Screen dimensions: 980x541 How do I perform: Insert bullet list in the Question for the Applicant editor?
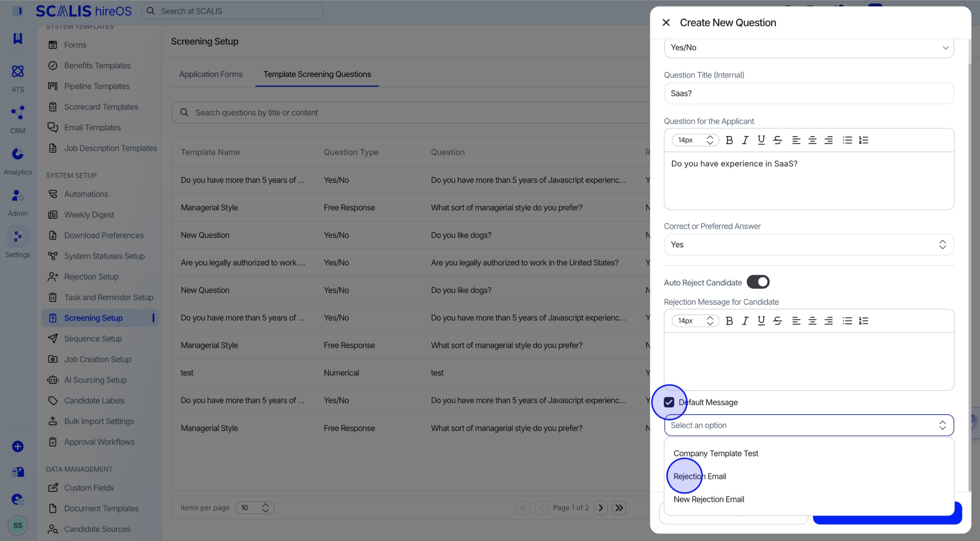(x=847, y=140)
